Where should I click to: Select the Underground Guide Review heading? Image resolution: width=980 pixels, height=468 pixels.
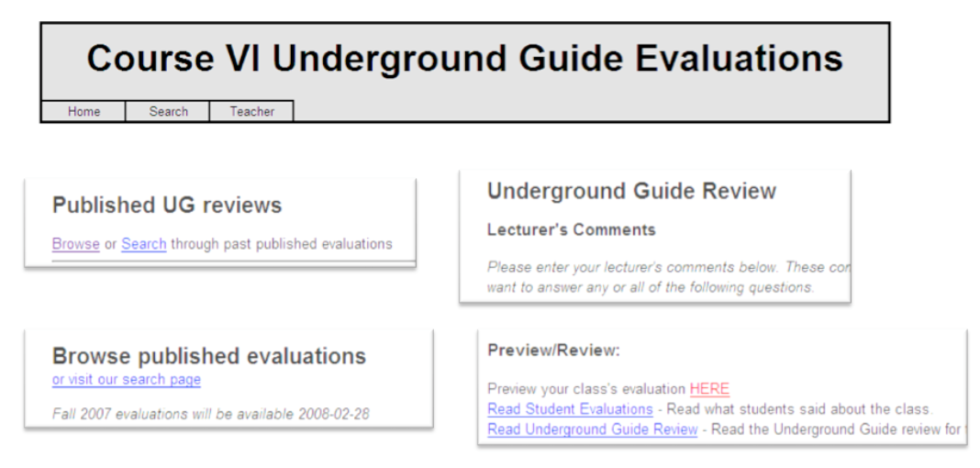[631, 191]
